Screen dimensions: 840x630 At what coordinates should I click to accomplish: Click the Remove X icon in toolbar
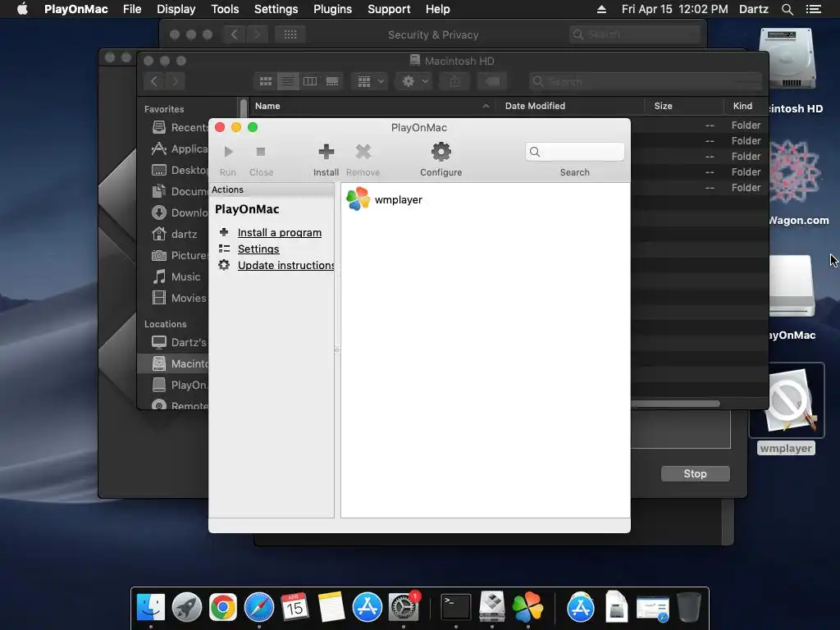coord(363,152)
